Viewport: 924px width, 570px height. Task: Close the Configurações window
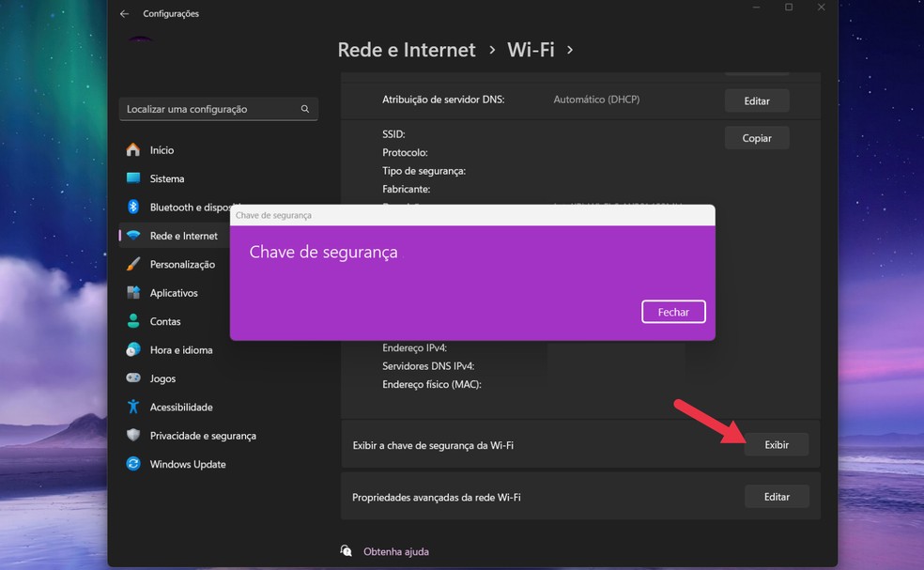tap(821, 8)
